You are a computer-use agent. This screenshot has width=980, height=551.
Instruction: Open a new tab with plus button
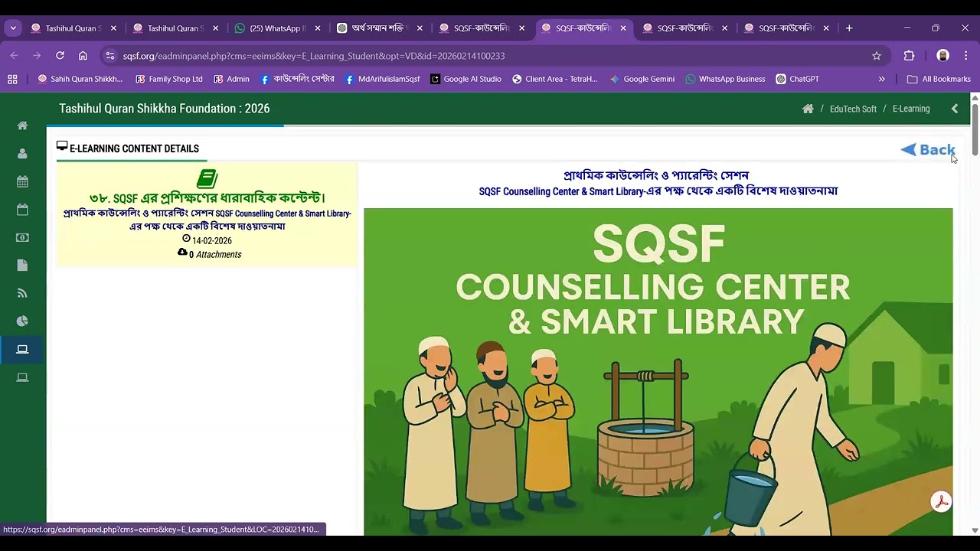point(849,28)
